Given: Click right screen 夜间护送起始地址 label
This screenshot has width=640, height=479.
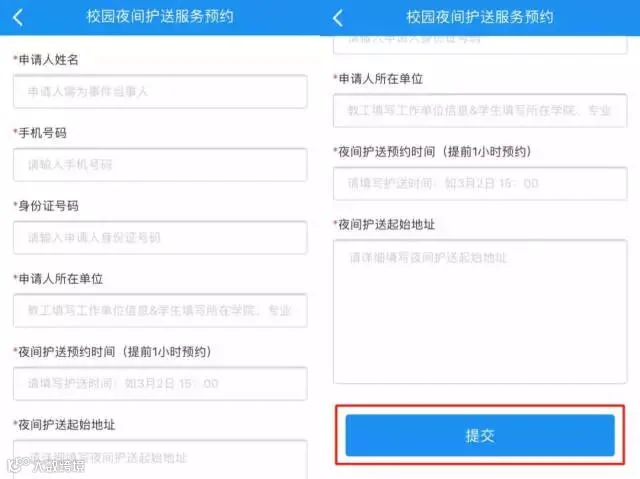Looking at the screenshot, I should pos(384,224).
